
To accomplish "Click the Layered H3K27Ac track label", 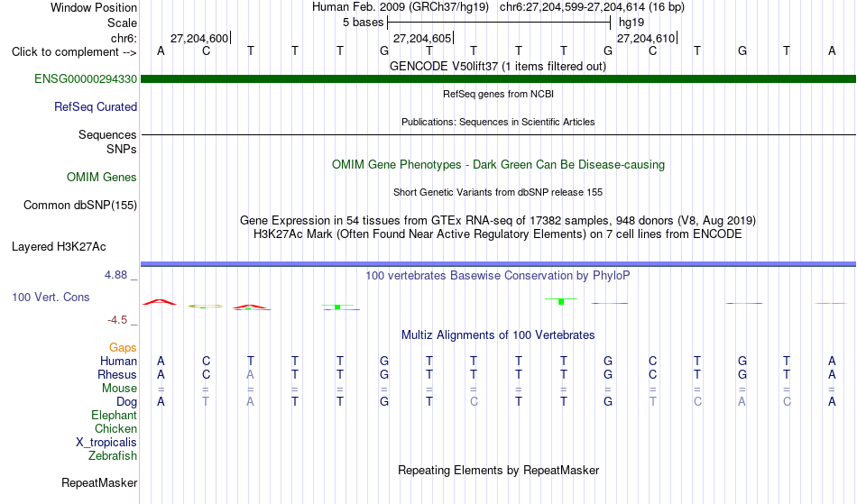I will tap(59, 247).
